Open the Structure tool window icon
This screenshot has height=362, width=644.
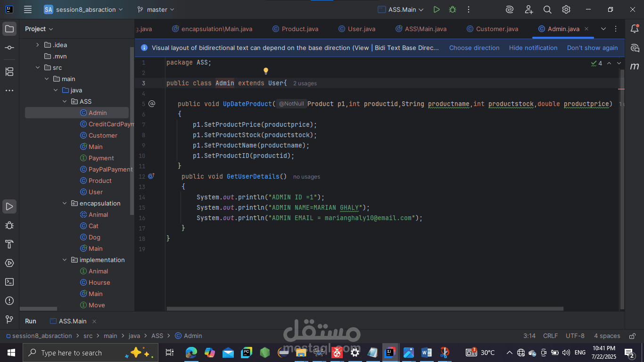pos(9,72)
